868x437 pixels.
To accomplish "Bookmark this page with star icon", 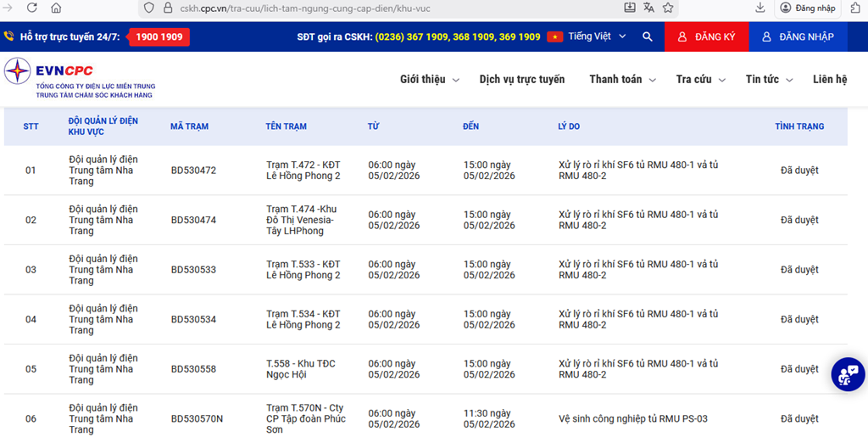I will coord(668,8).
